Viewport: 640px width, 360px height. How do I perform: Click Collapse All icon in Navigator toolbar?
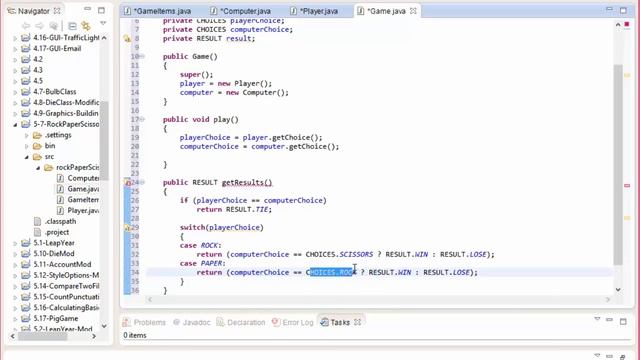[72, 26]
